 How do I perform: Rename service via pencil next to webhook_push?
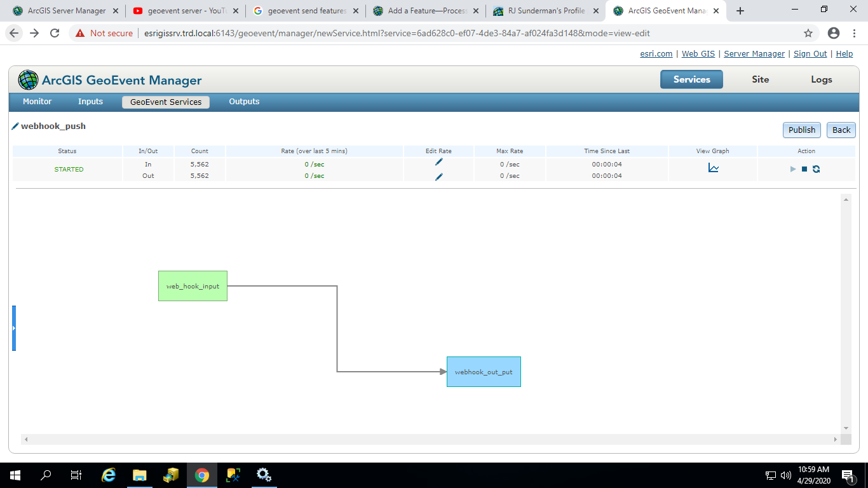pos(15,126)
